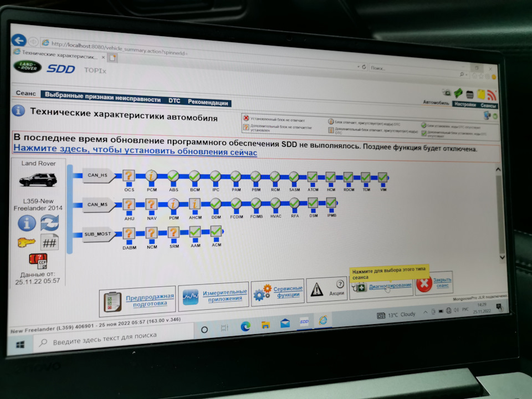The image size is (532, 399).
Task: Select the CAN_MS network label
Action: (98, 204)
